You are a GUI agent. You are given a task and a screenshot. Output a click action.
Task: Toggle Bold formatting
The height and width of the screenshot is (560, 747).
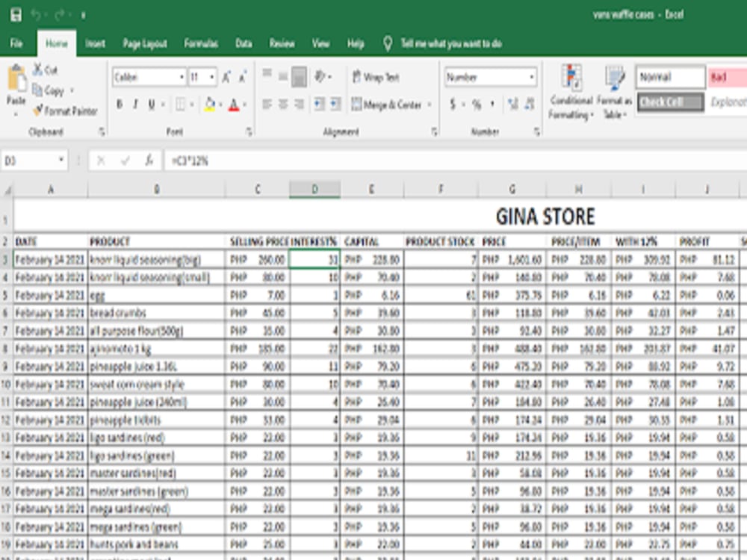120,105
